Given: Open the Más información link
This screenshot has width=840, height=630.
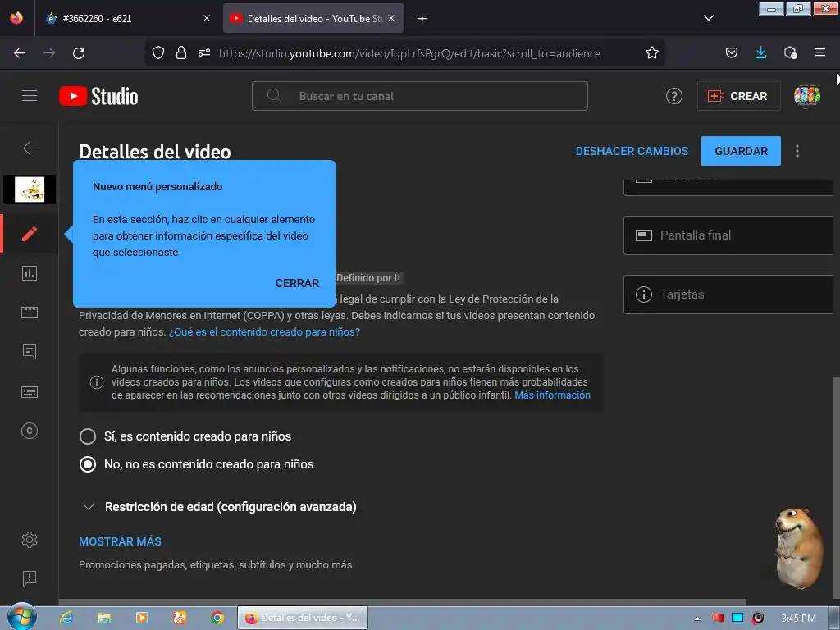Looking at the screenshot, I should click(x=552, y=395).
